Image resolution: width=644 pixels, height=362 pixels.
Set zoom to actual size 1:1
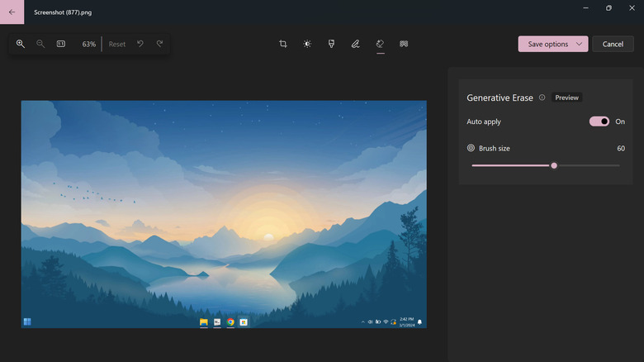61,44
